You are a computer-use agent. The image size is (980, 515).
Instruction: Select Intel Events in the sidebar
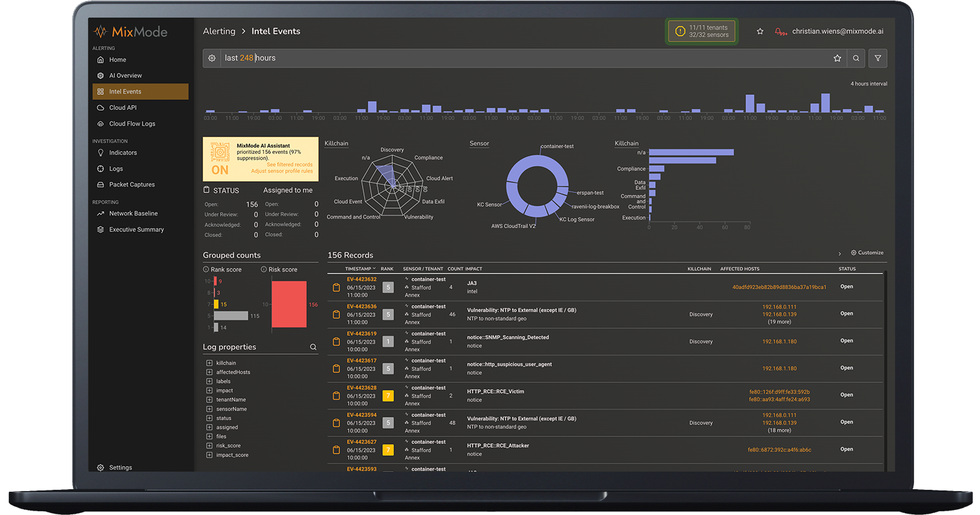(140, 92)
